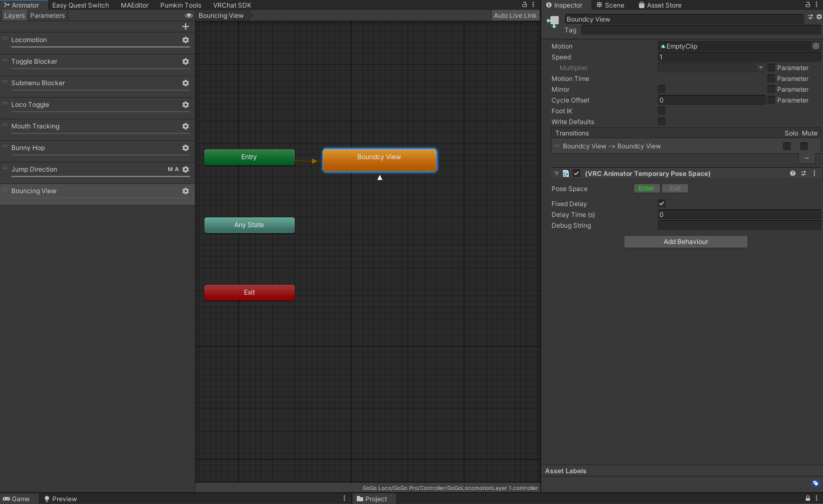Viewport: 823px width, 504px height.
Task: Switch to the Easy Quest Switch tab
Action: tap(80, 5)
